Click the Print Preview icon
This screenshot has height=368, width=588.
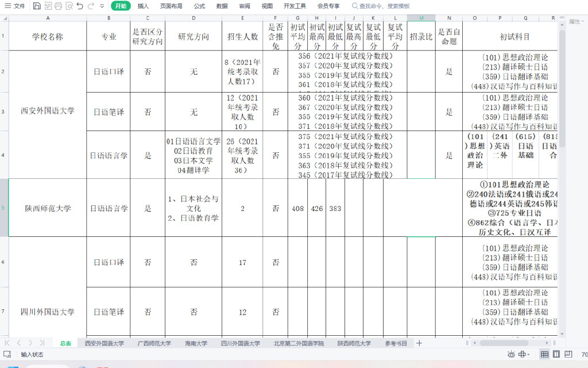tap(69, 6)
